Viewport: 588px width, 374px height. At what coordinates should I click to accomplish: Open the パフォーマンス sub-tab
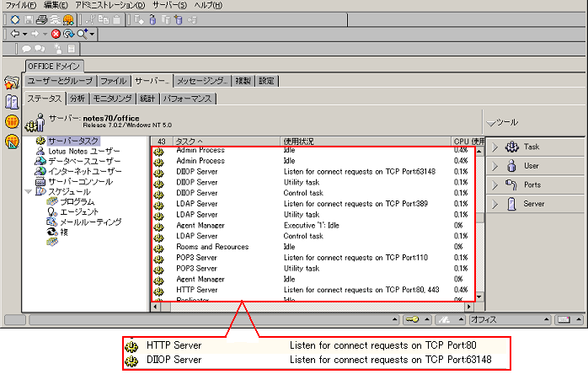[x=188, y=99]
